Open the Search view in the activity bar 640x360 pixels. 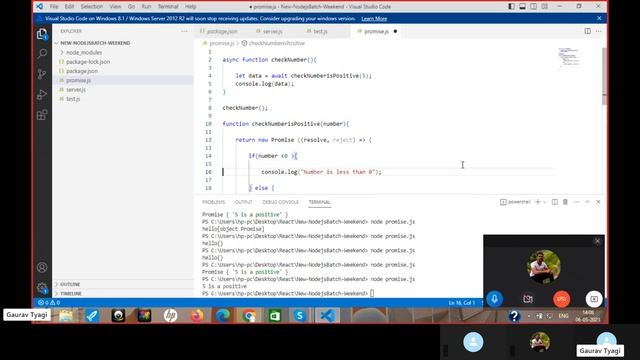[42, 54]
